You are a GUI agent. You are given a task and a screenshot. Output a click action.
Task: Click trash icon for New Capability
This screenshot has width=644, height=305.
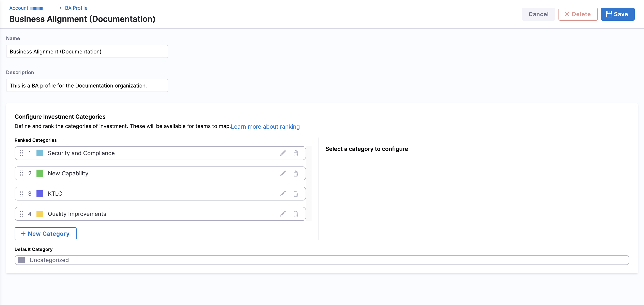pos(295,173)
